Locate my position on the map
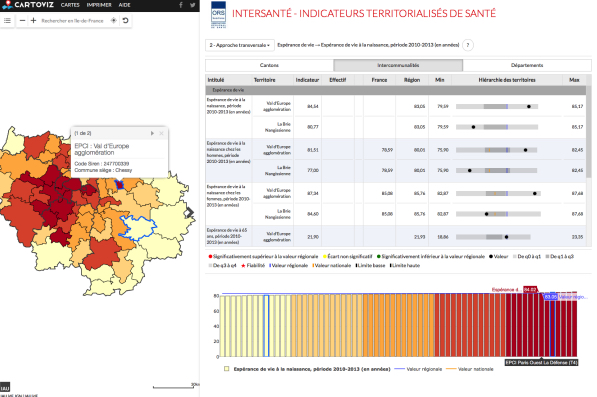The height and width of the screenshot is (397, 597). (113, 21)
